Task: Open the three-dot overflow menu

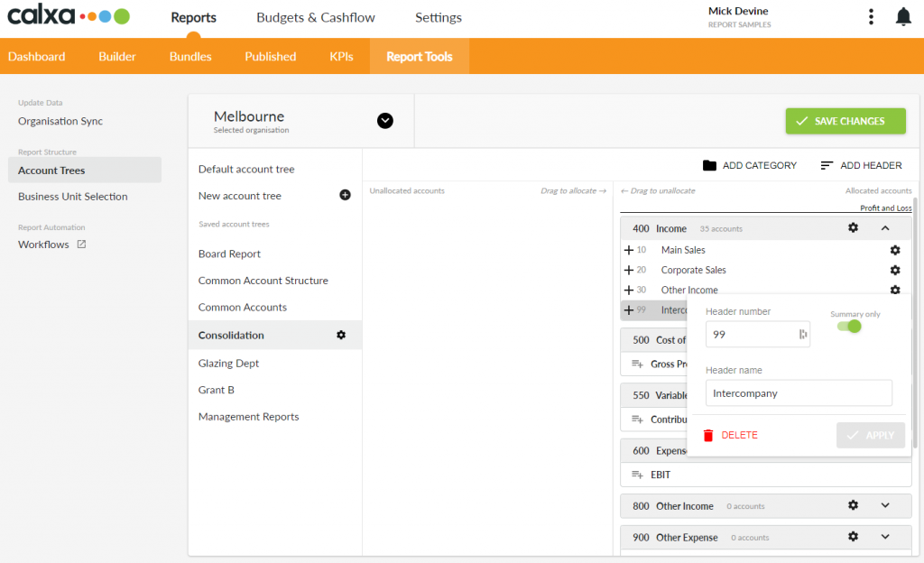Action: tap(870, 16)
